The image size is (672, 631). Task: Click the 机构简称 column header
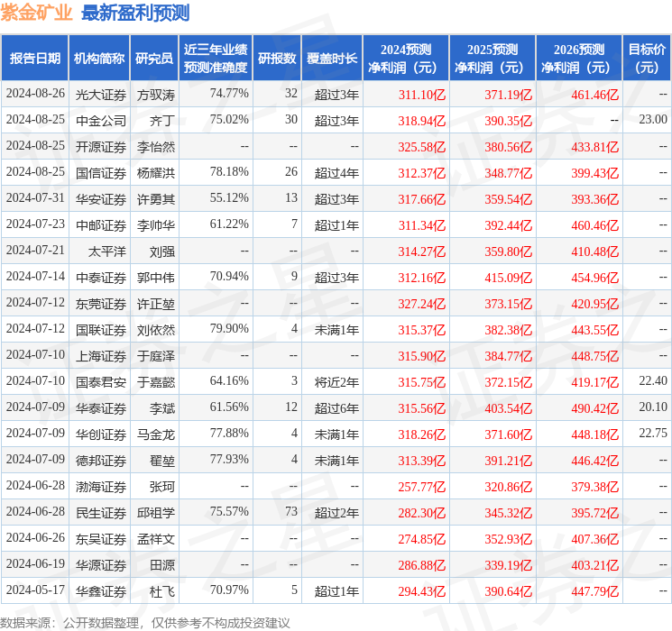pos(99,58)
